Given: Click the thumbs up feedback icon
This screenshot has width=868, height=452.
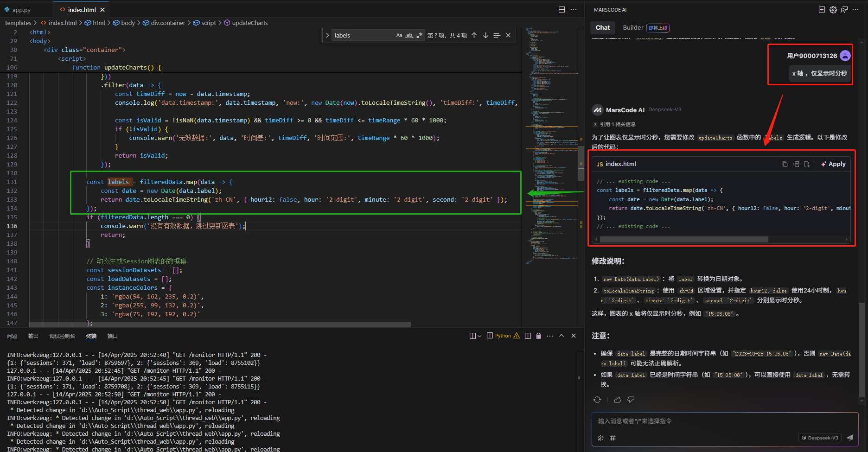Looking at the screenshot, I should pyautogui.click(x=618, y=400).
